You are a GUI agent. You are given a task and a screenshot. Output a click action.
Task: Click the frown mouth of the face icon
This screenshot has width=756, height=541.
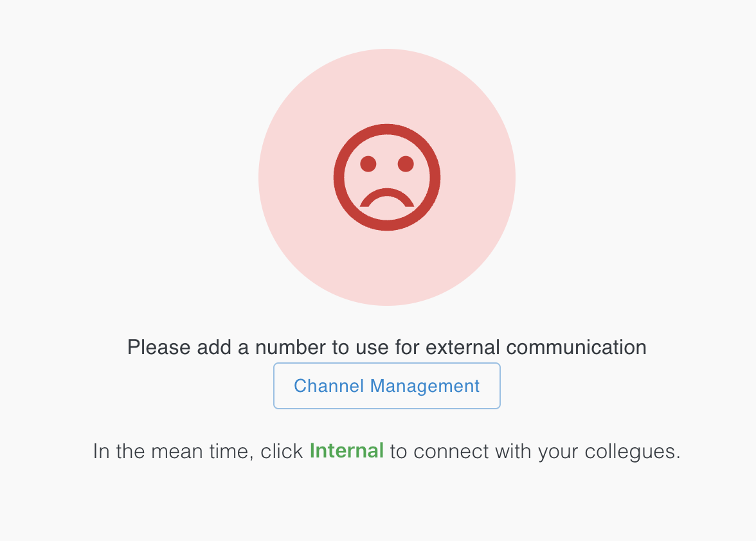[386, 197]
